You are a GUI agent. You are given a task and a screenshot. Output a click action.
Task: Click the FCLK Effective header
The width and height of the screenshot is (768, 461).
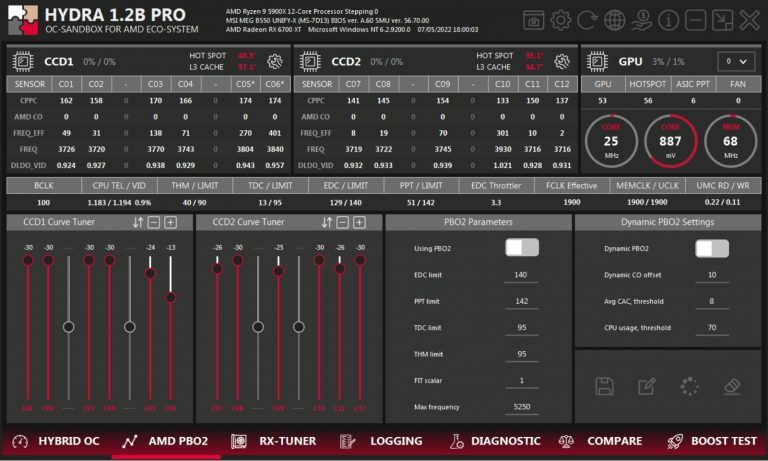click(572, 186)
